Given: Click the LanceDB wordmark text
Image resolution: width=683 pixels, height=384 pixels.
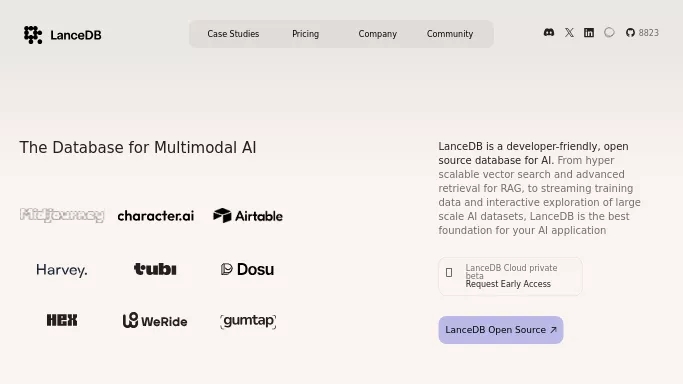Looking at the screenshot, I should [76, 35].
